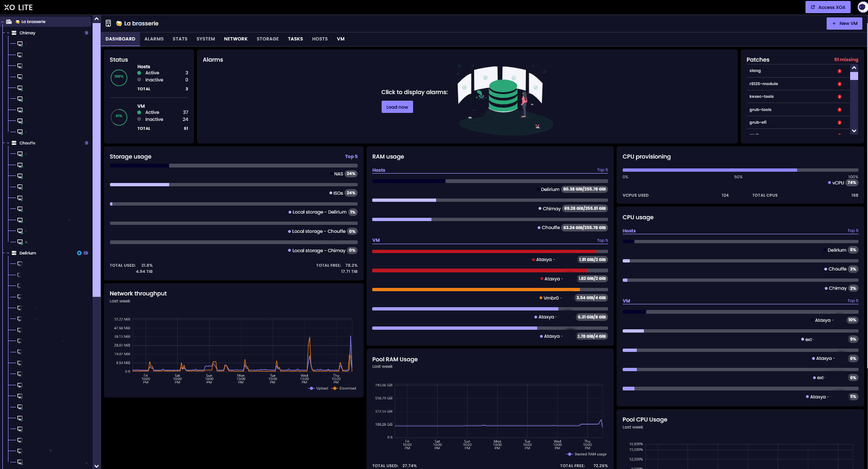Click the first VM icon under Chouffe
Viewport: 868px width, 469px height.
pos(20,154)
